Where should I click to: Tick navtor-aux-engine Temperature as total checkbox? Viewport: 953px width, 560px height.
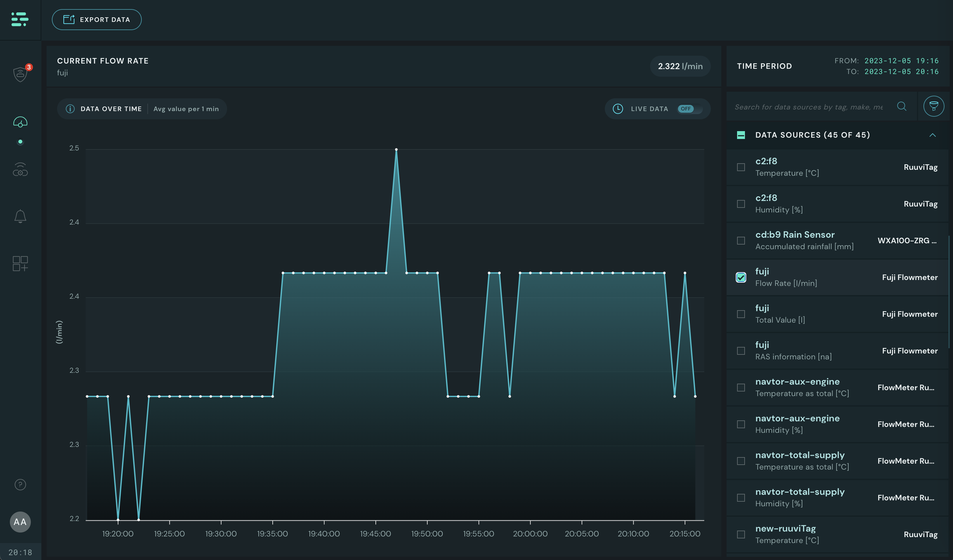click(741, 388)
